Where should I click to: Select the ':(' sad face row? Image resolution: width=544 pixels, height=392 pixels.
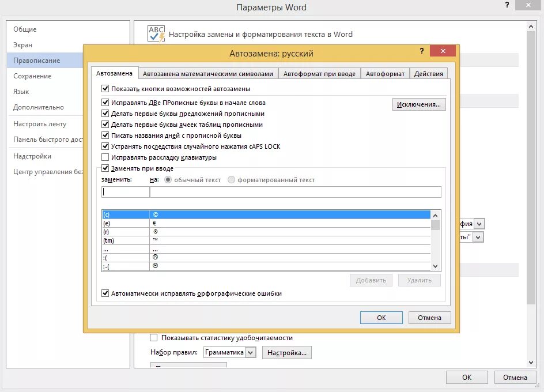pos(266,258)
